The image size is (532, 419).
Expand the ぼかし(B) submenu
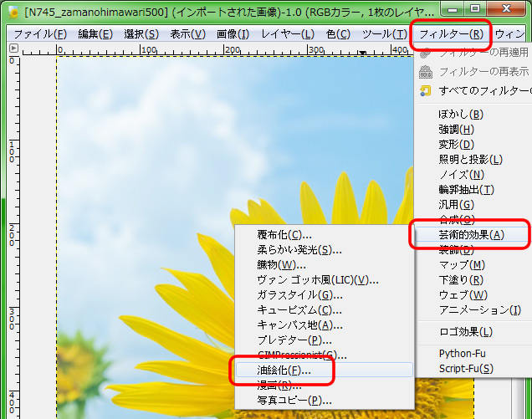[x=474, y=115]
